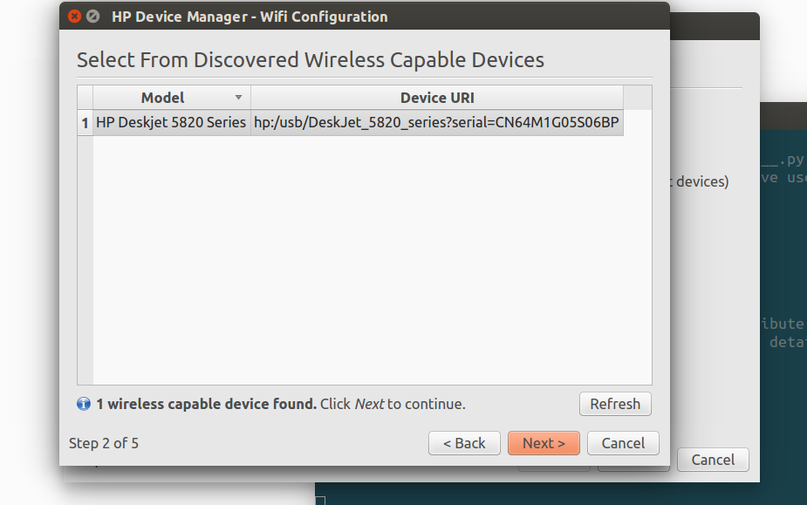This screenshot has width=807, height=505.
Task: Click the Device URI column header
Action: click(x=437, y=98)
